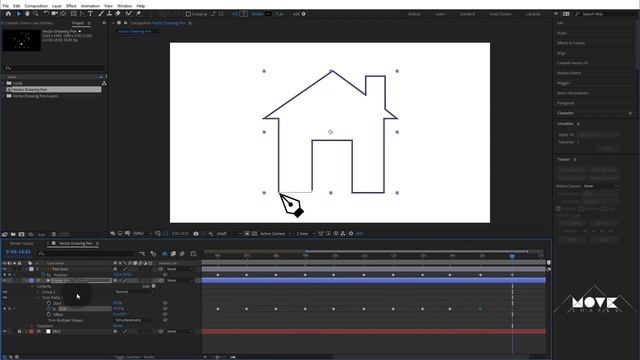Open the Effect menu
The image size is (640, 360).
[x=71, y=6]
